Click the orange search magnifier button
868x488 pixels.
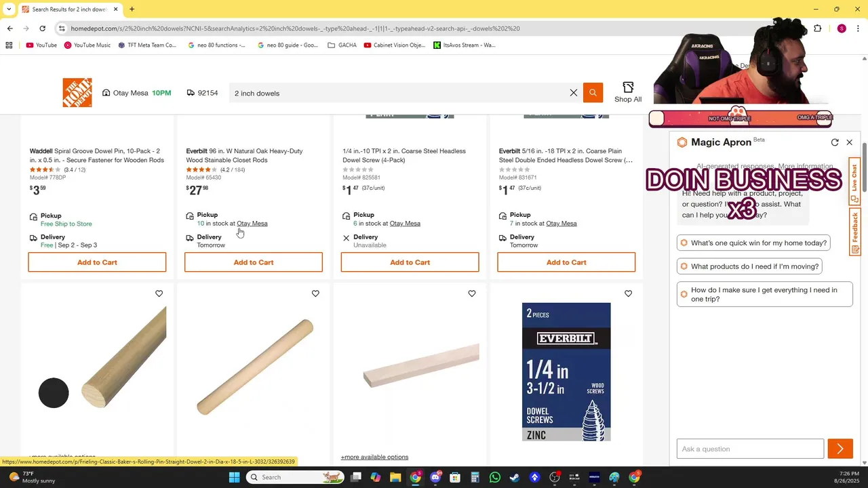[593, 93]
